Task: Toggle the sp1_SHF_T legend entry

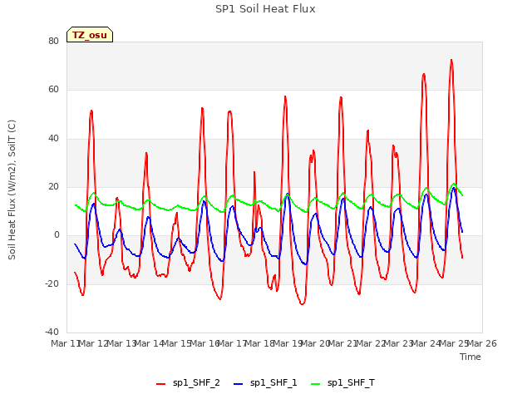Action: (x=342, y=383)
